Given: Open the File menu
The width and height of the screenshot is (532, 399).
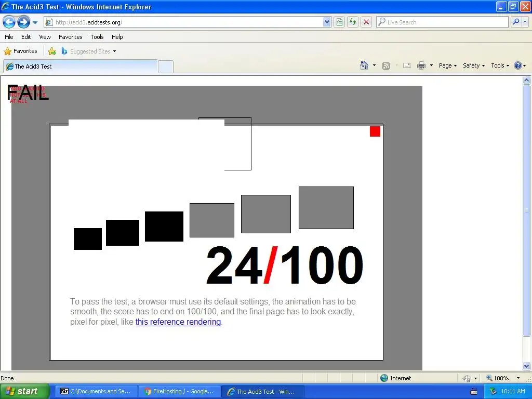Looking at the screenshot, I should pyautogui.click(x=9, y=37).
